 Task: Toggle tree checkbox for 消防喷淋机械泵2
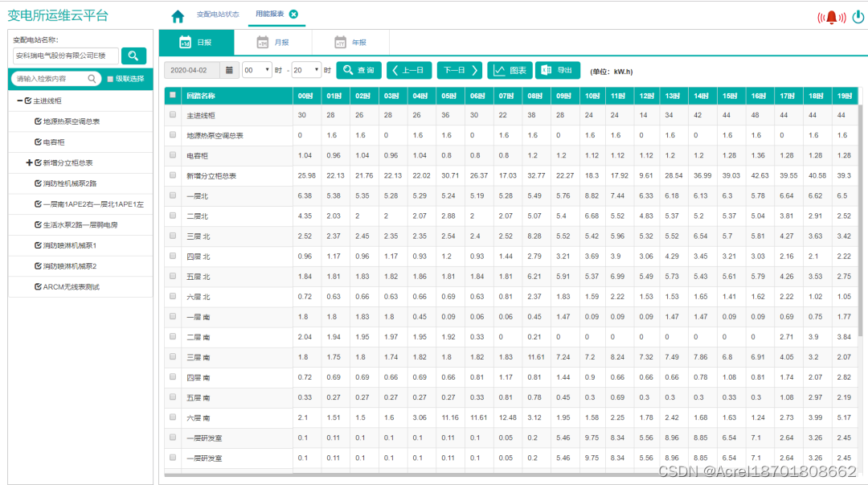(38, 266)
